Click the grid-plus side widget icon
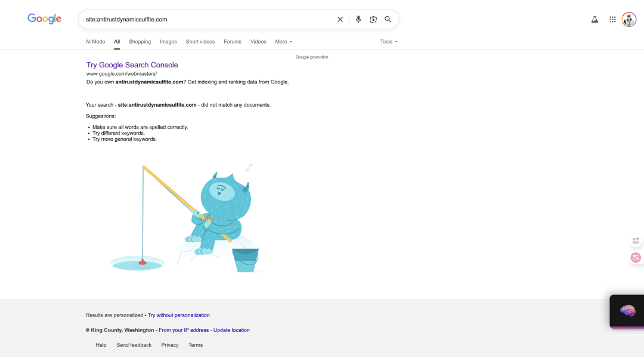The width and height of the screenshot is (644, 357). pyautogui.click(x=636, y=240)
